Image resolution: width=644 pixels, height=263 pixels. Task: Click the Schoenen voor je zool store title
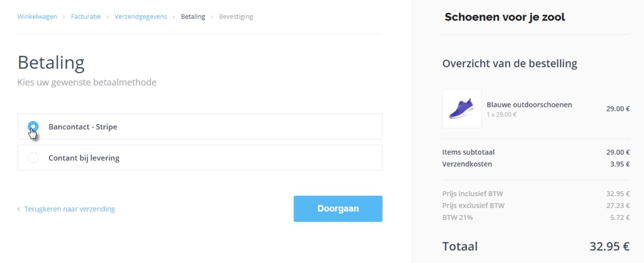505,17
